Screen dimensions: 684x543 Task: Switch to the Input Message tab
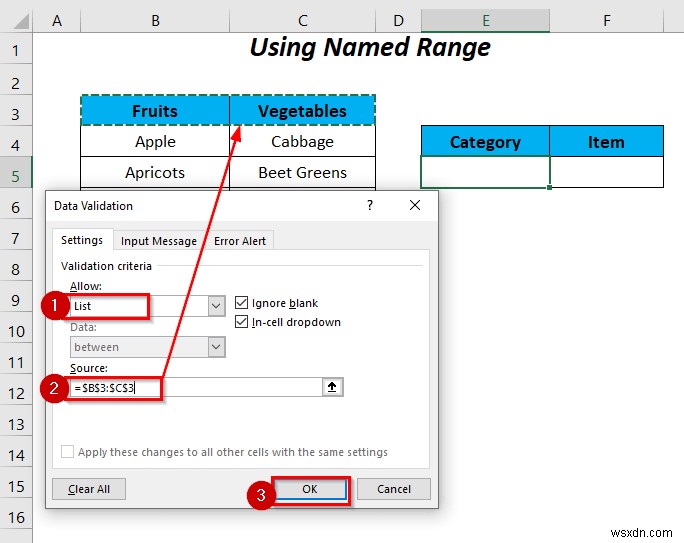[159, 241]
